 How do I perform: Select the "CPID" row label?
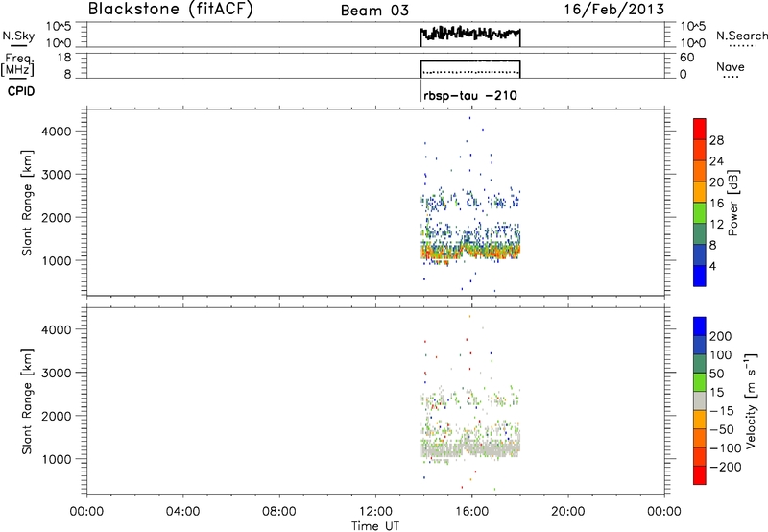pos(21,91)
